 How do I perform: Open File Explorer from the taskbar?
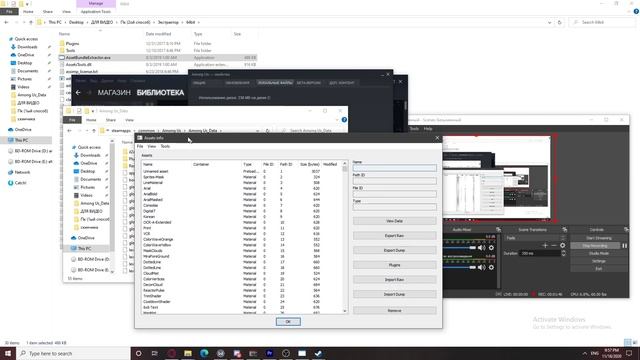point(188,353)
